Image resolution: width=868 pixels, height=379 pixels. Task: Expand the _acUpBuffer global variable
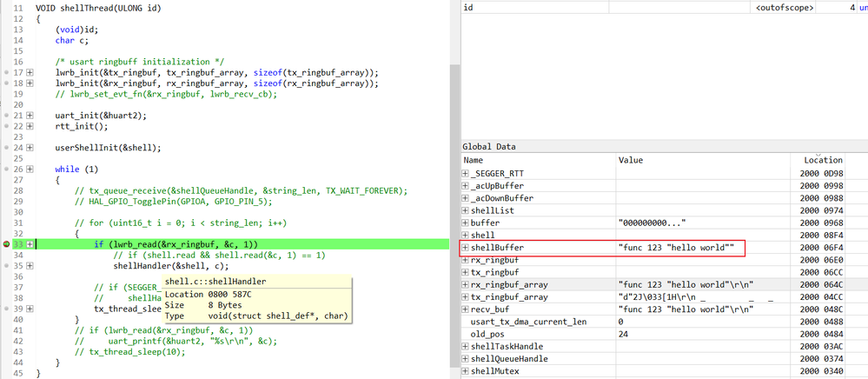466,186
